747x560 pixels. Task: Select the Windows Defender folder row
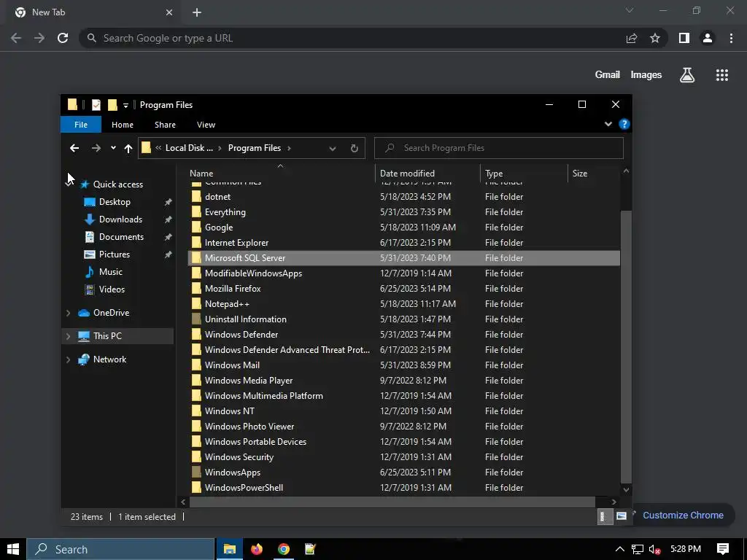[x=404, y=334]
